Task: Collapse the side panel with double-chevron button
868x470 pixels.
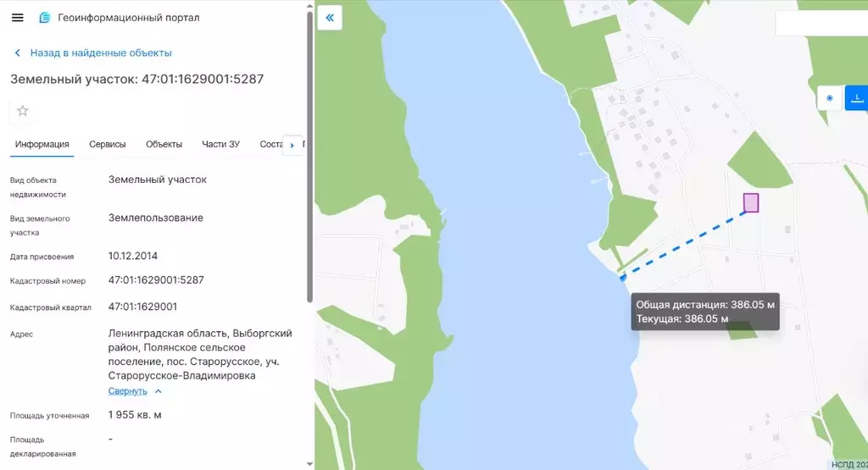Action: click(x=330, y=18)
